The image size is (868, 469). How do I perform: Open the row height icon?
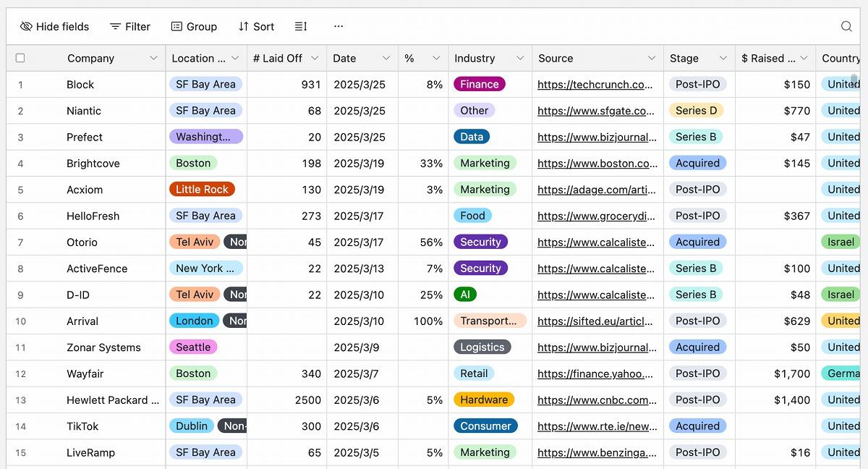(301, 27)
